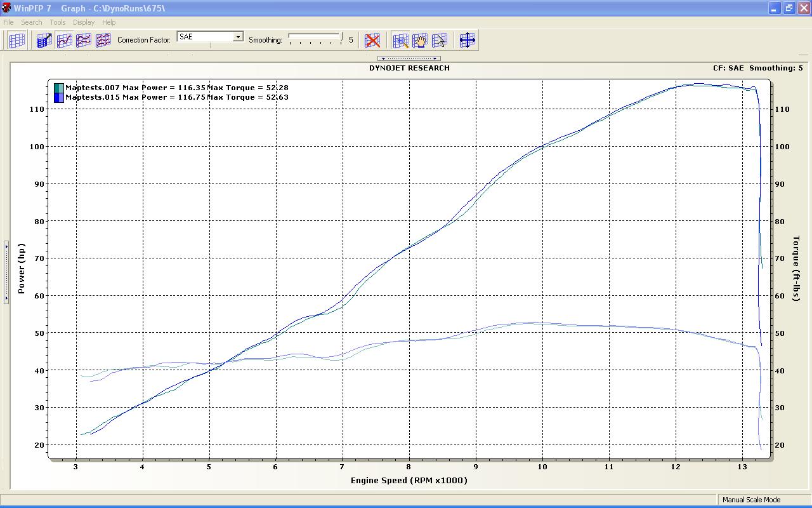
Task: Open the Search menu
Action: [31, 22]
